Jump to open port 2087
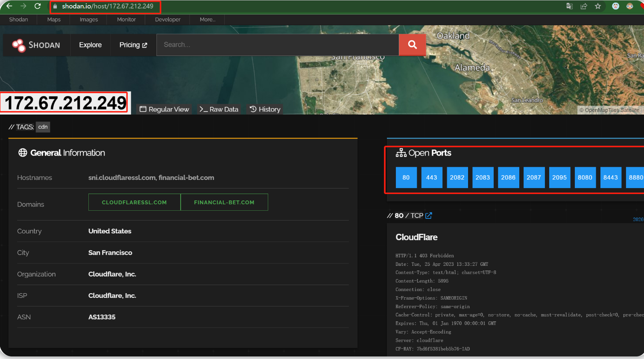This screenshot has width=644, height=359. pos(534,177)
